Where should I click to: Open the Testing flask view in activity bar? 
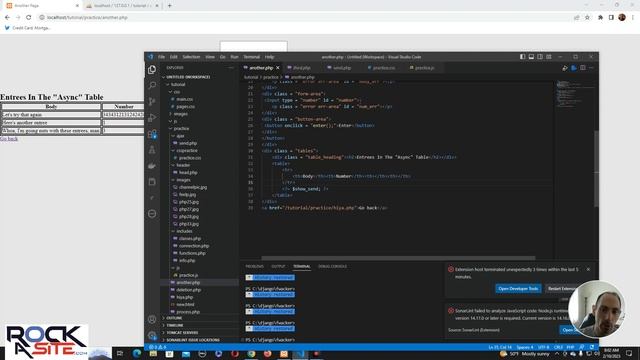[x=152, y=150]
